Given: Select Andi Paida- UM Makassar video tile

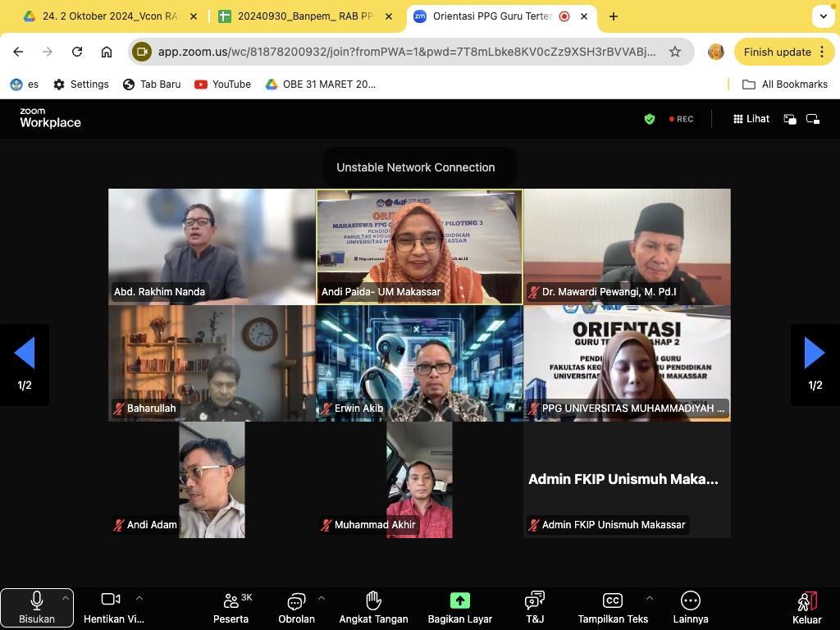Looking at the screenshot, I should [419, 246].
